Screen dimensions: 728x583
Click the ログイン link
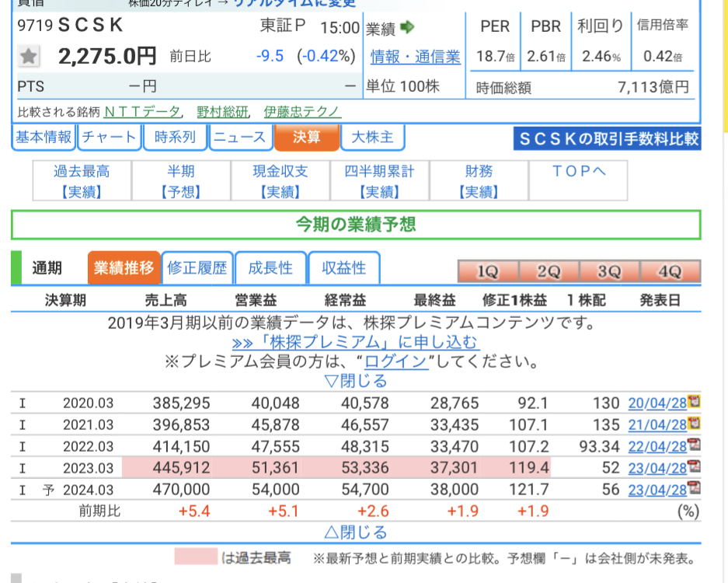[x=395, y=361]
